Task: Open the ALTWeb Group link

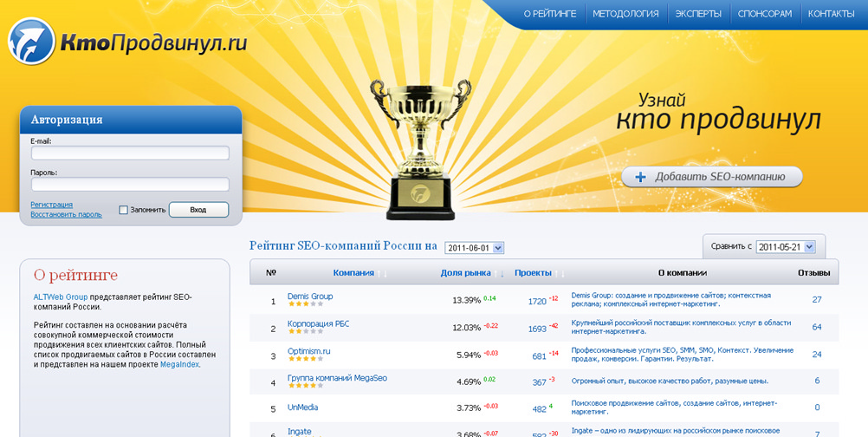Action: (61, 297)
